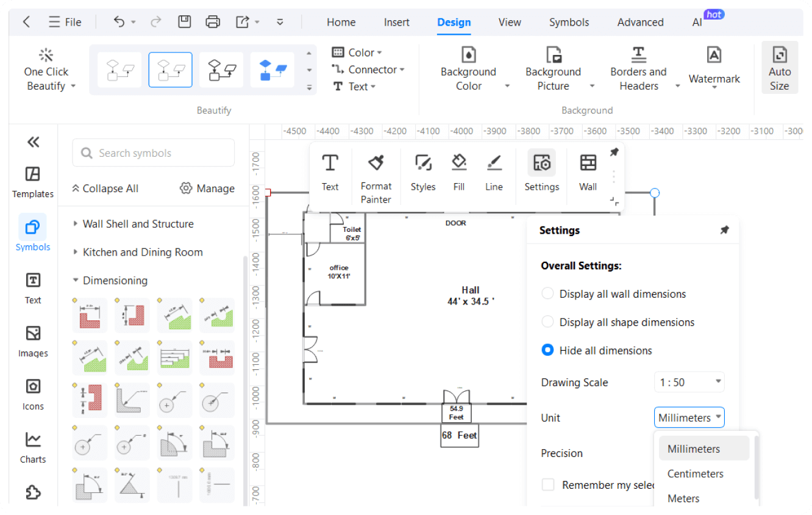Click the Line tool

pyautogui.click(x=494, y=173)
